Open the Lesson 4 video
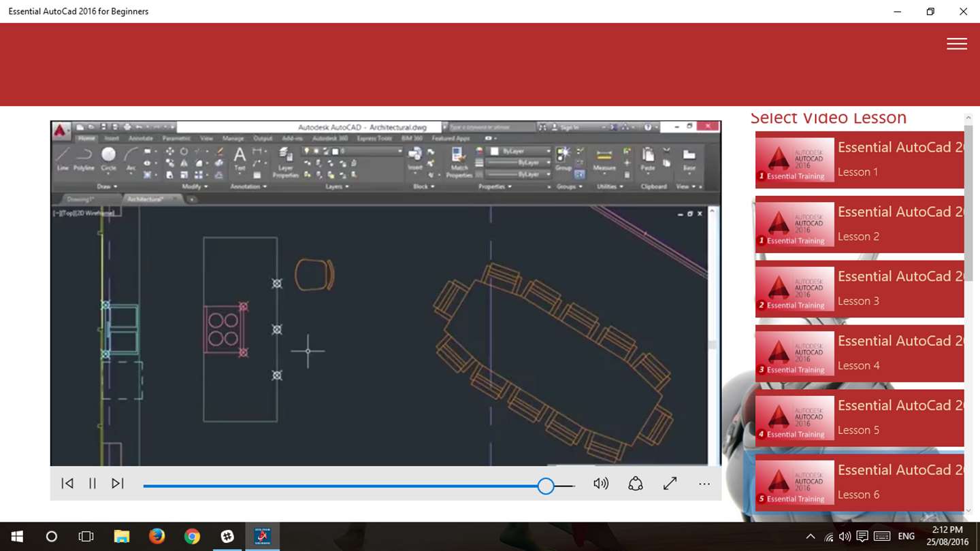 [x=860, y=354]
